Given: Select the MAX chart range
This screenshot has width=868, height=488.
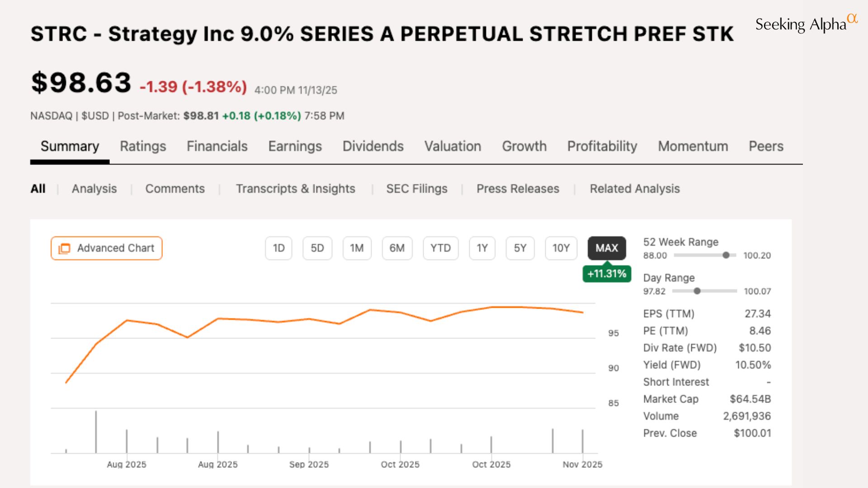Looking at the screenshot, I should pyautogui.click(x=606, y=248).
